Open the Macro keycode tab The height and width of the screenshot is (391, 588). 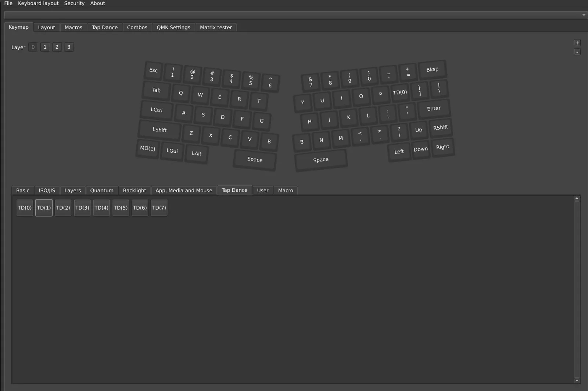[x=286, y=191]
